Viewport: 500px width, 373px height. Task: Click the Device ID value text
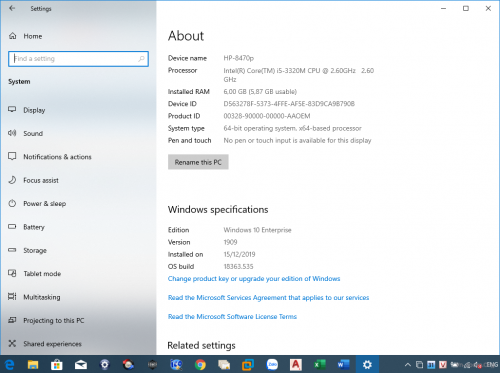[289, 104]
